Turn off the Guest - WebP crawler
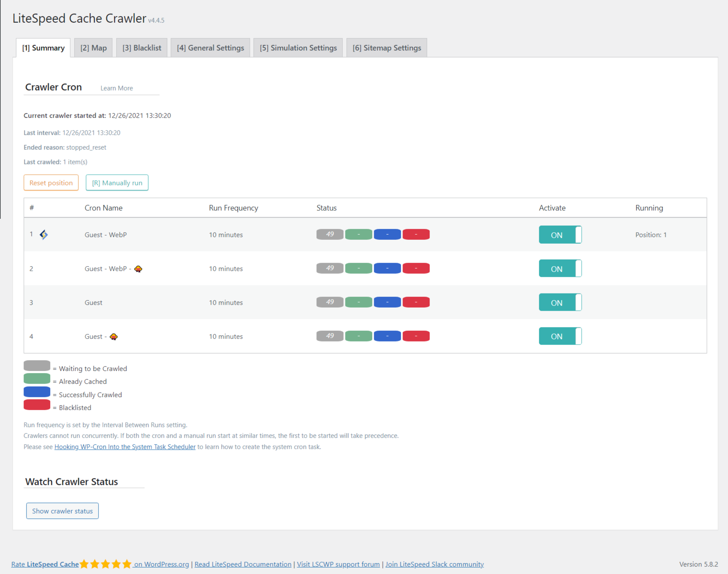728x574 pixels. coord(560,235)
